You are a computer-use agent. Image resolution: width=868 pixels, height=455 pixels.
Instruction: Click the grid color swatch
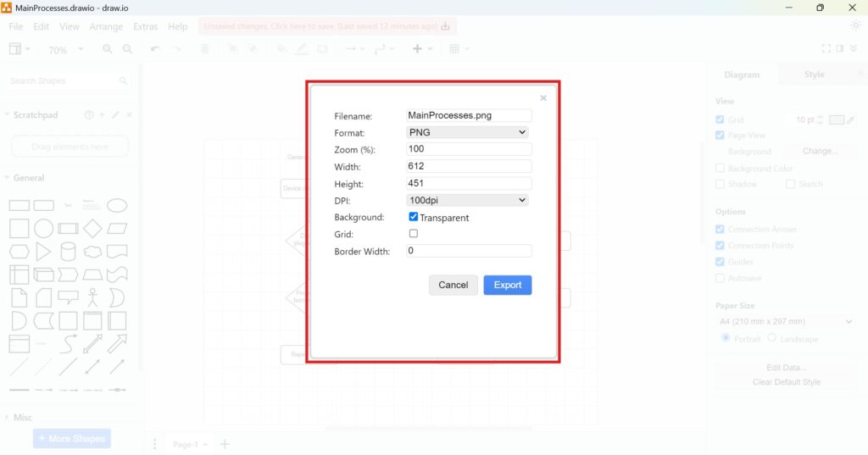point(837,120)
